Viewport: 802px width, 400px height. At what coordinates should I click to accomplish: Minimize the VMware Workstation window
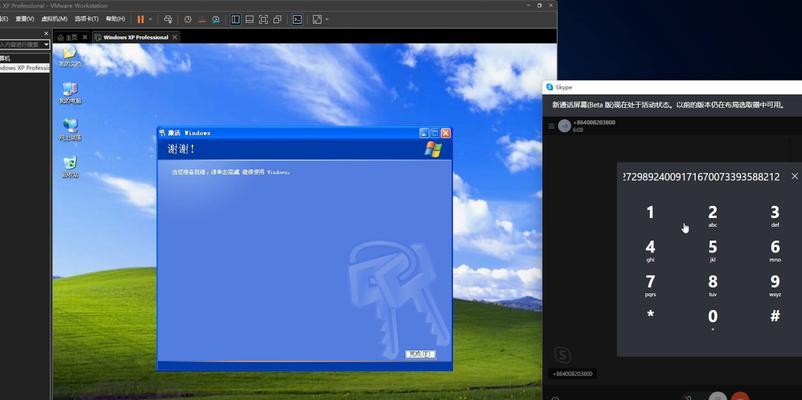[528, 6]
